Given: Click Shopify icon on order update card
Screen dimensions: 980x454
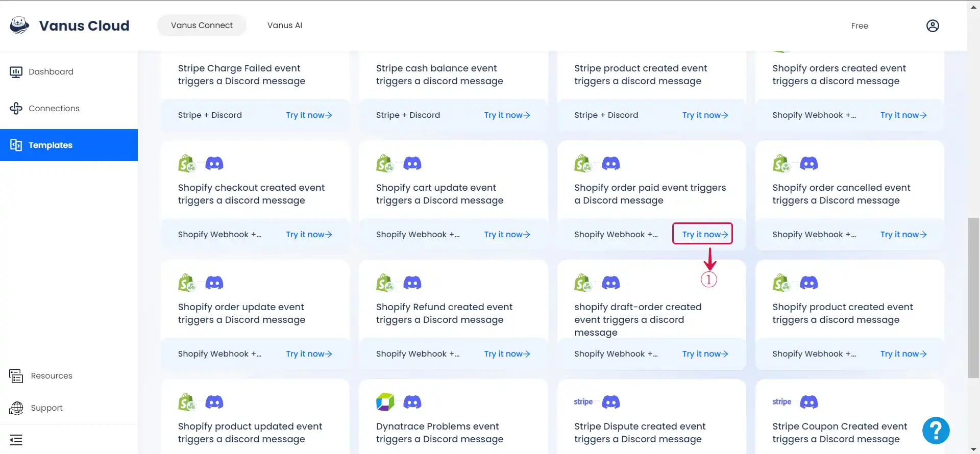Looking at the screenshot, I should (187, 283).
